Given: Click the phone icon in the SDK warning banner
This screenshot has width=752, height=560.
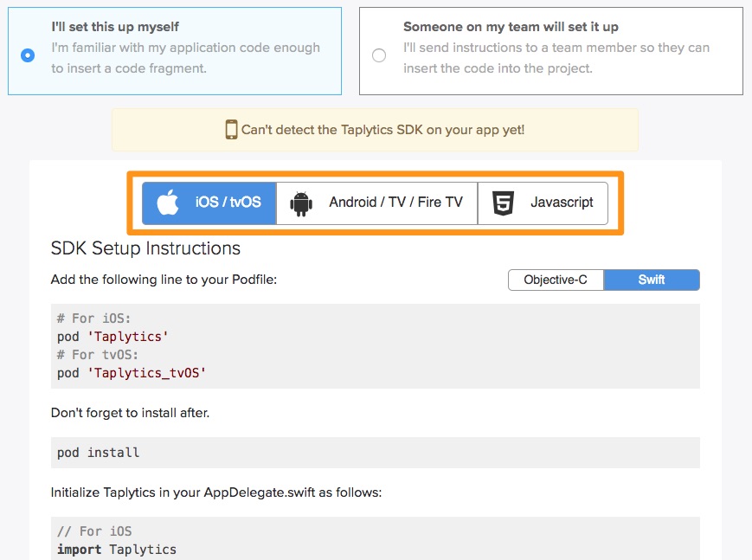Looking at the screenshot, I should (x=231, y=130).
